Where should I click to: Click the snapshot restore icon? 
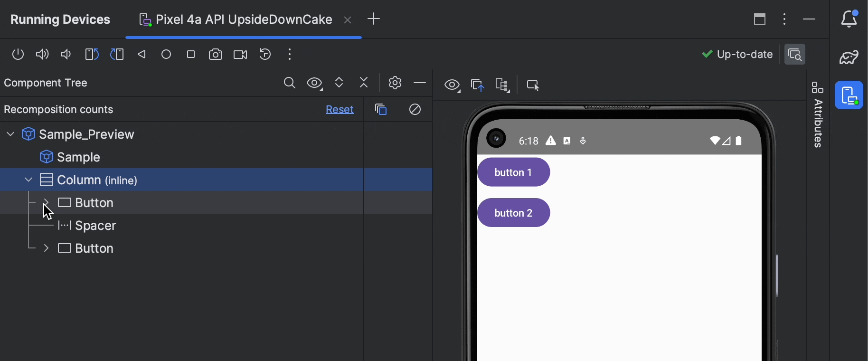[265, 55]
